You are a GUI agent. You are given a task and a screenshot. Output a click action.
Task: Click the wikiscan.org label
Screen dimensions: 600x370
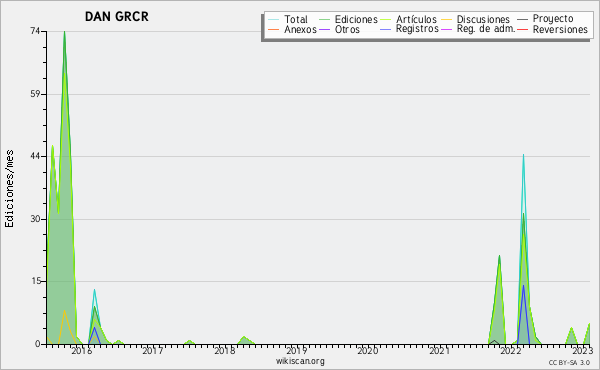[300, 361]
